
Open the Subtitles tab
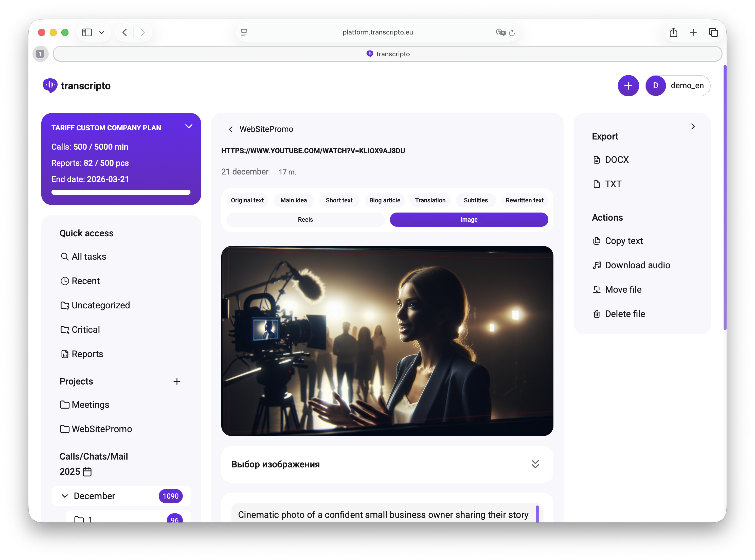(475, 200)
